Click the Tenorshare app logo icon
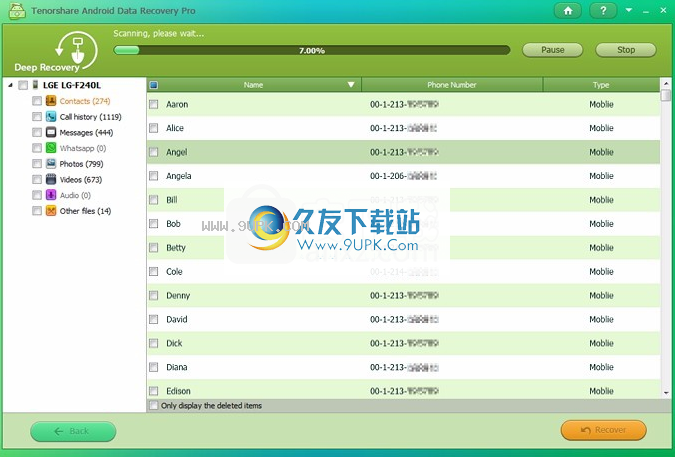Image resolution: width=675 pixels, height=457 pixels. point(17,11)
